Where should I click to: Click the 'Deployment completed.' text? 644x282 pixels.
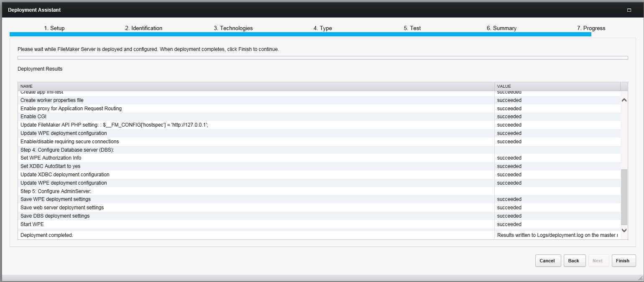pyautogui.click(x=47, y=235)
